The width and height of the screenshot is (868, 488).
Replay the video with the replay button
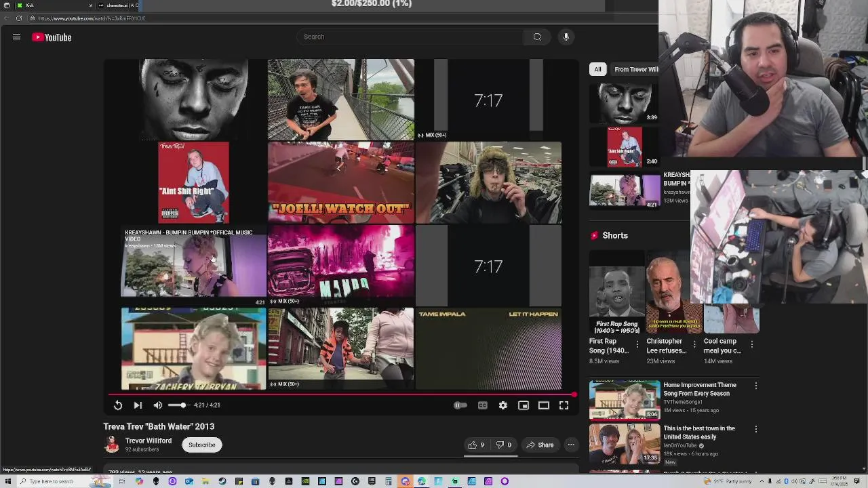click(x=118, y=405)
